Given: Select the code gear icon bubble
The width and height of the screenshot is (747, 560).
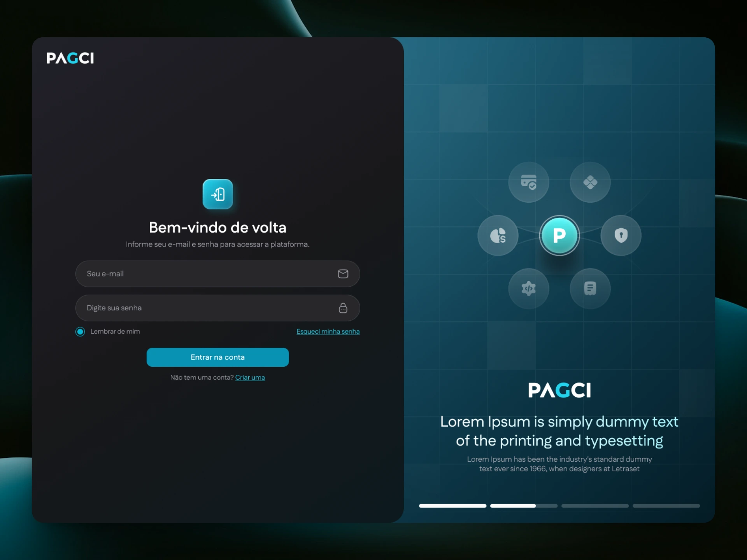Looking at the screenshot, I should tap(528, 289).
